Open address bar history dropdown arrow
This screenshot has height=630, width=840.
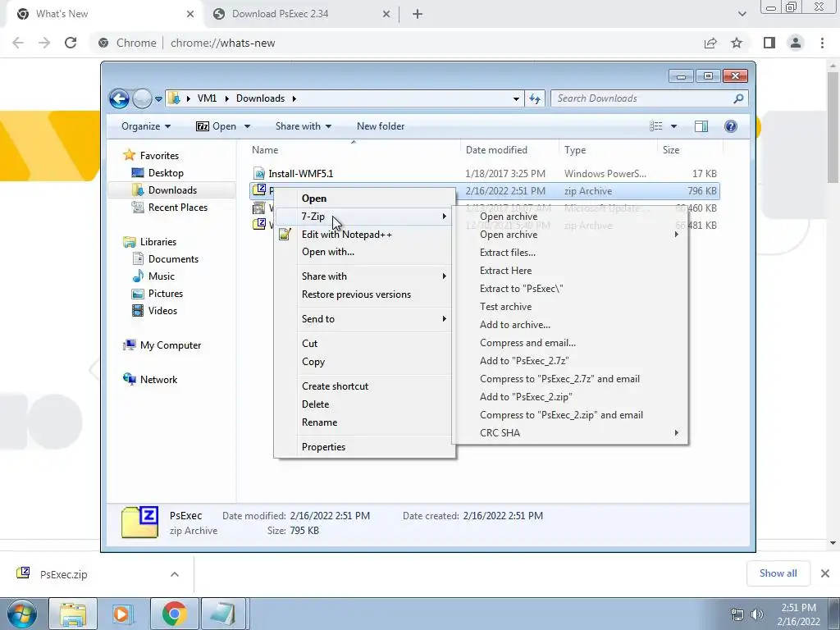point(516,98)
